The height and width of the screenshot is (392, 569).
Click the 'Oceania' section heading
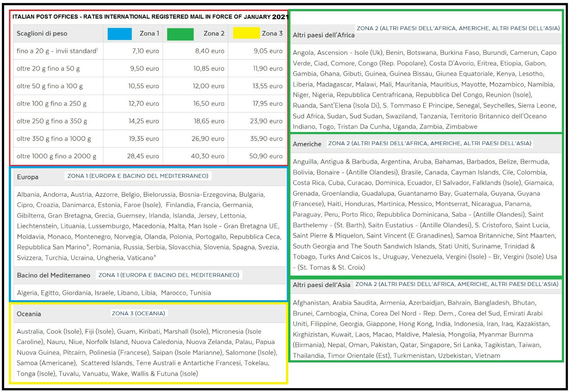coord(29,314)
